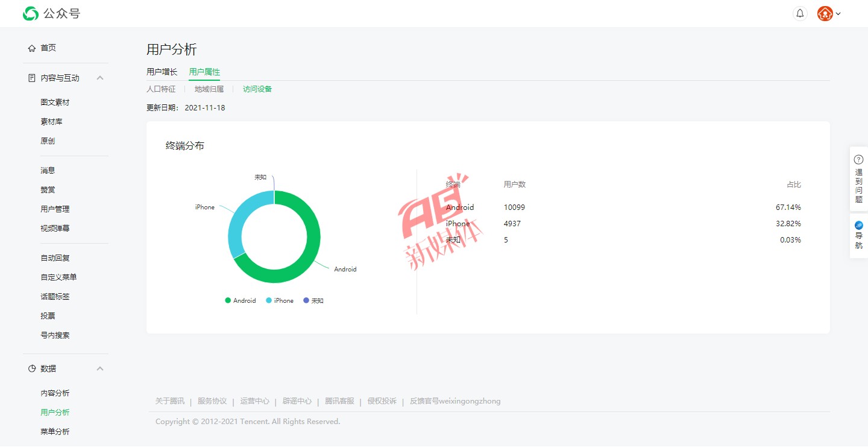Viewport: 868px width, 447px height.
Task: Open 图文素材 in the sidebar
Action: pyautogui.click(x=55, y=103)
